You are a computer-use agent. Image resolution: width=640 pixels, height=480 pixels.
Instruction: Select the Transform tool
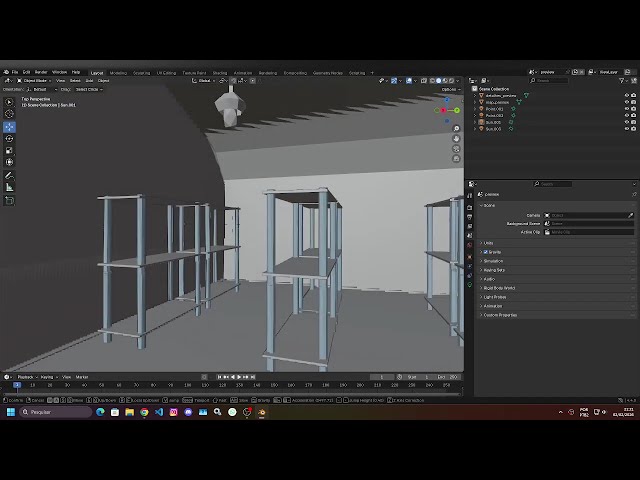(x=9, y=162)
